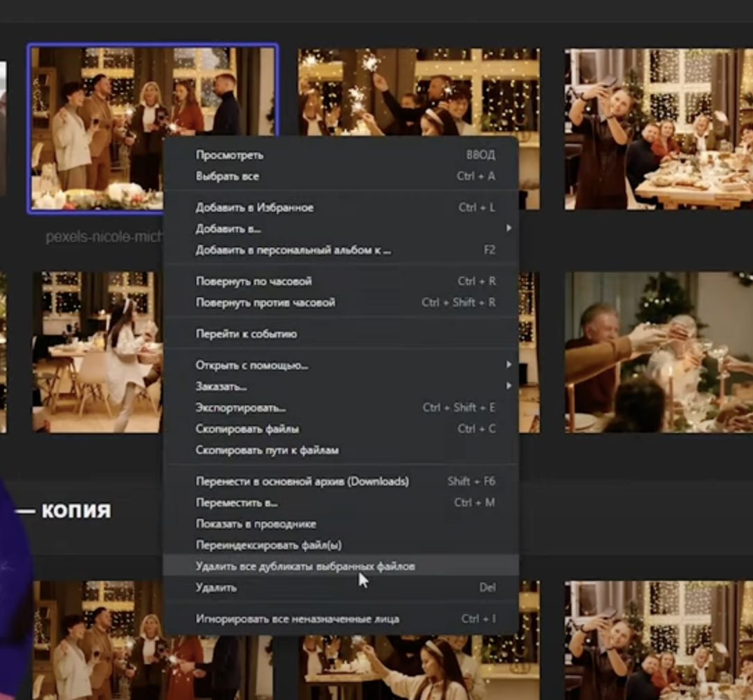Click 'Скопировать файлы' menu item
This screenshot has height=700, width=753.
pyautogui.click(x=341, y=429)
